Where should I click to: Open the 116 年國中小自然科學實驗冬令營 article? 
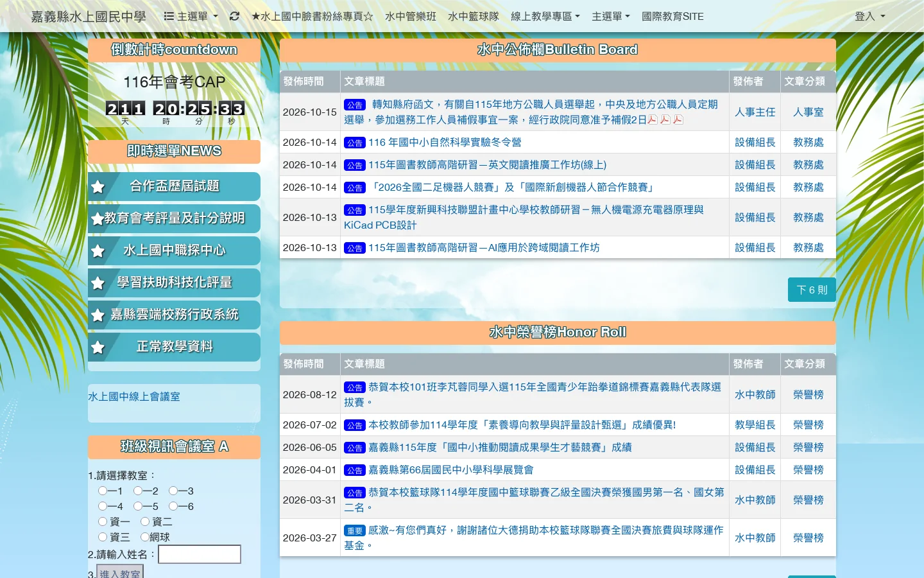click(445, 142)
